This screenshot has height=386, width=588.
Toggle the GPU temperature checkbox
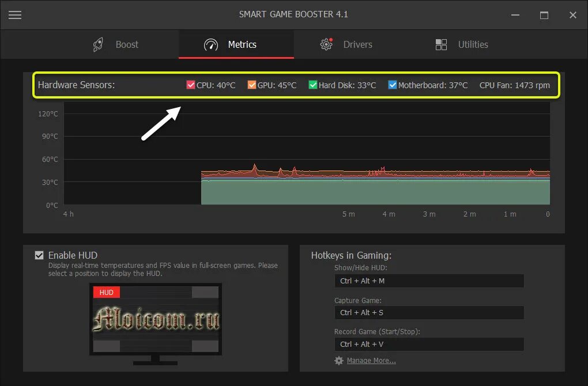(x=251, y=85)
